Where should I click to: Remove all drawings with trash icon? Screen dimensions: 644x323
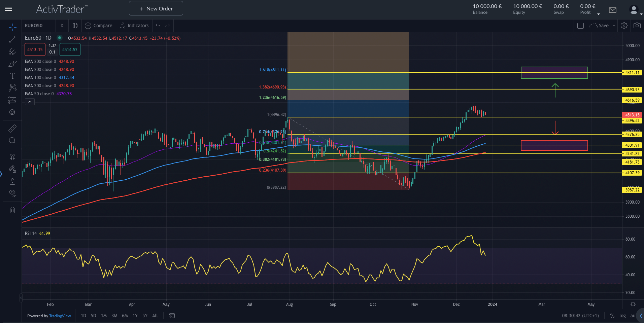[12, 210]
